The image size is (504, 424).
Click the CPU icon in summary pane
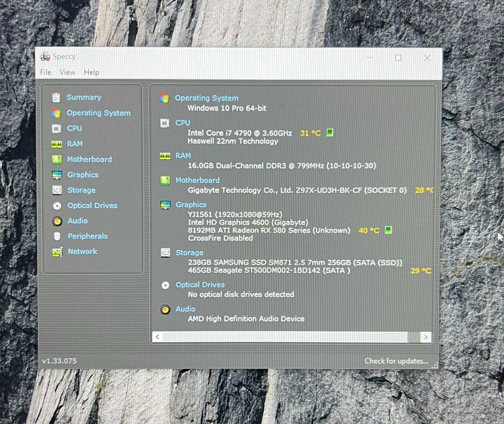[x=165, y=123]
